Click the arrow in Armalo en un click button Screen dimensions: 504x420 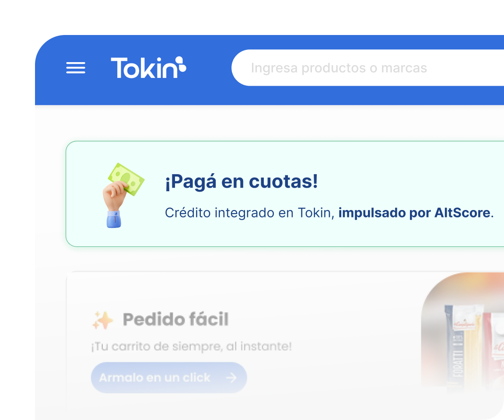231,378
